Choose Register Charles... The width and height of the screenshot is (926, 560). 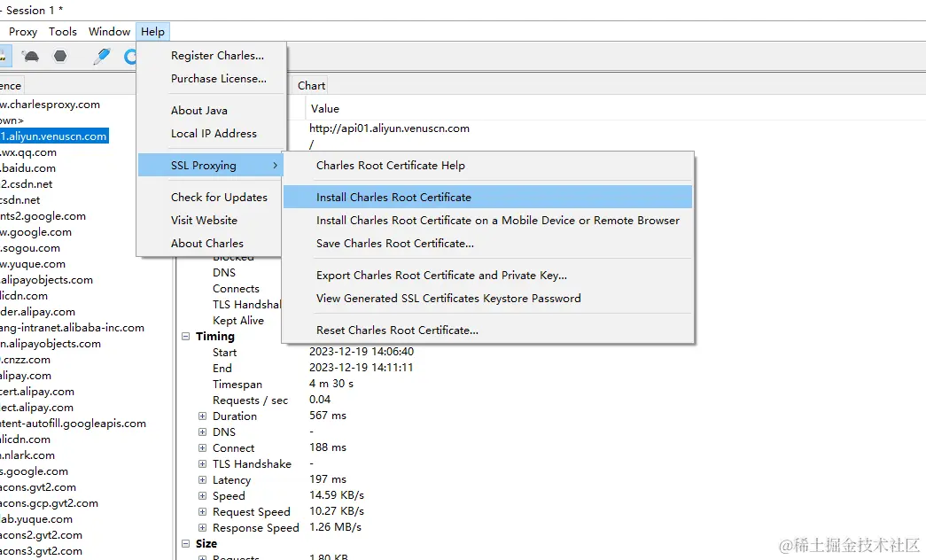click(217, 56)
